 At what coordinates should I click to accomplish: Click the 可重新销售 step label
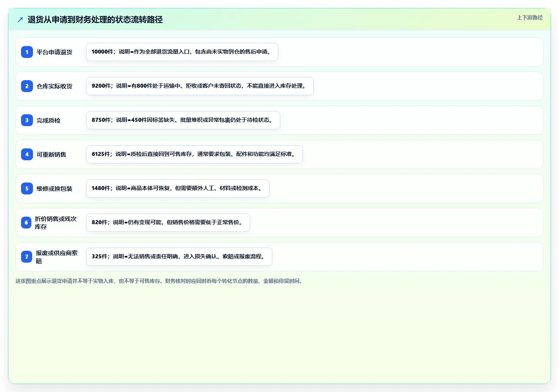click(52, 154)
